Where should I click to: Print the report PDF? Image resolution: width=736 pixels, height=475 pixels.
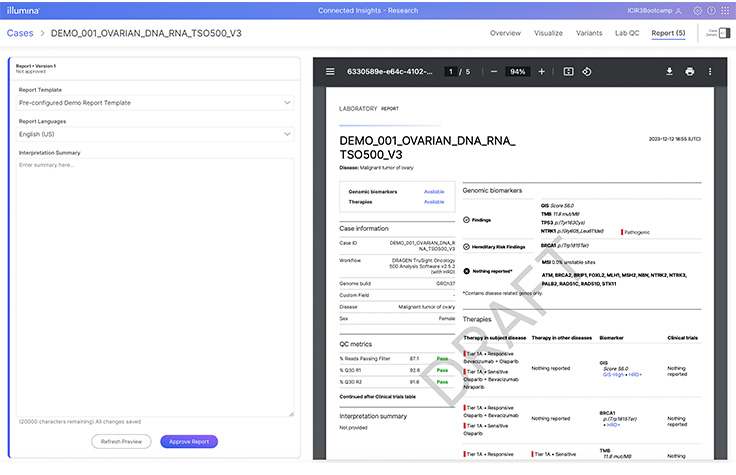(690, 72)
